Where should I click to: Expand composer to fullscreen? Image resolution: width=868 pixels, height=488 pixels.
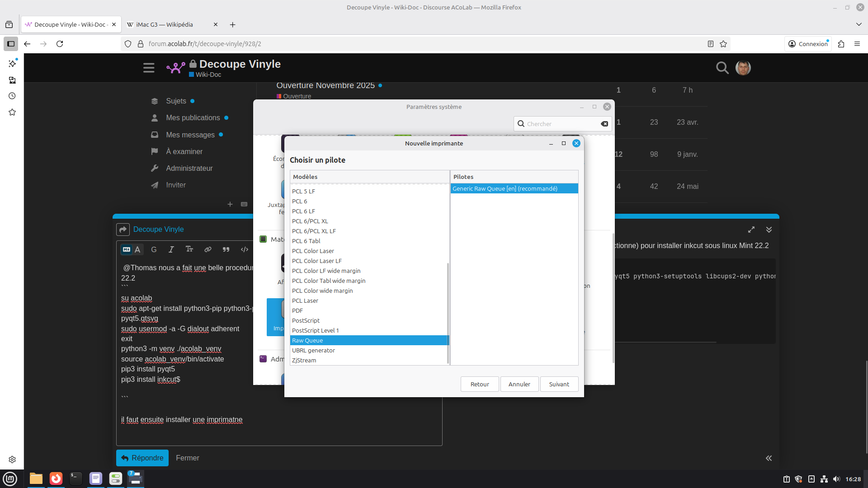tap(751, 230)
